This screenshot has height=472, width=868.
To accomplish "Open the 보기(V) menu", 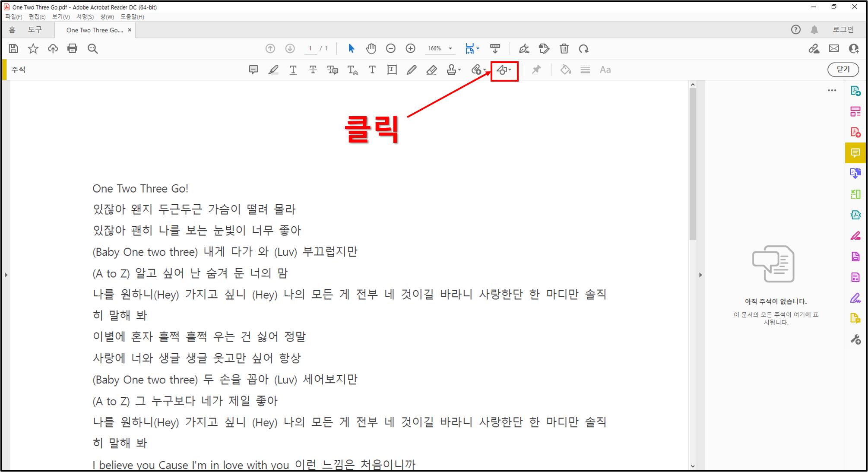I will (61, 17).
